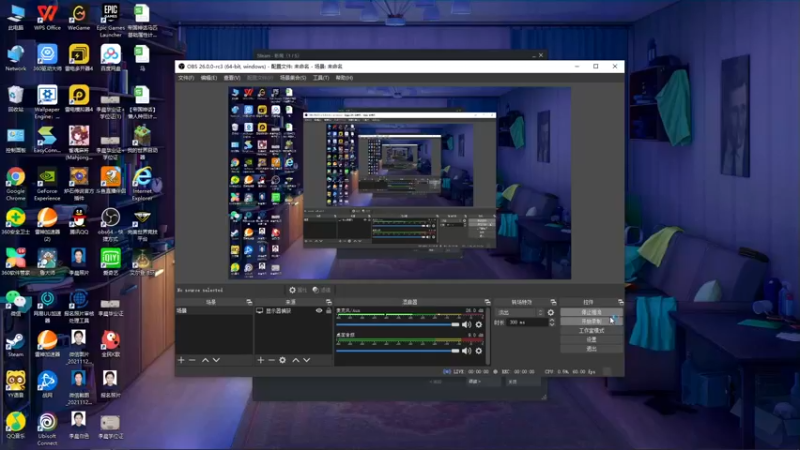Open desktop audio settings gear in mixer
800x450 pixels.
click(x=479, y=351)
